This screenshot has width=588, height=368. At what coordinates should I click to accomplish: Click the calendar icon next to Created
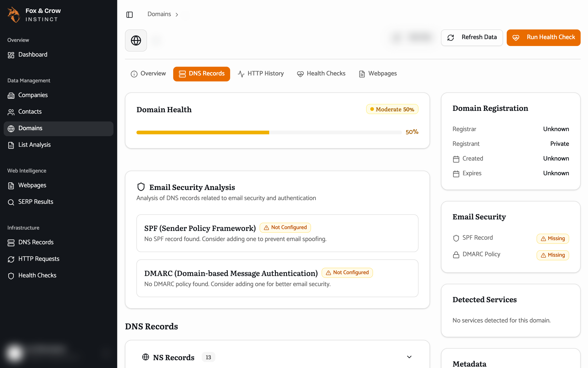[456, 159]
